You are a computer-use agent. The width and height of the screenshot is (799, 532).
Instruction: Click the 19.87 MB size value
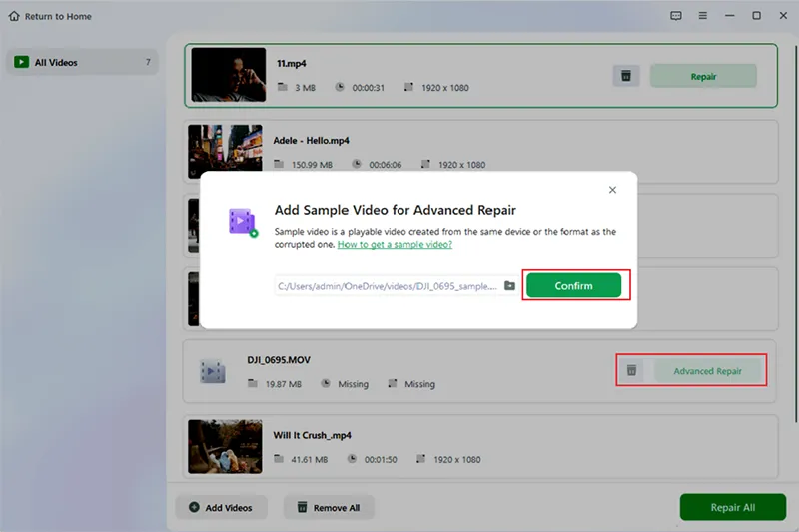[284, 384]
